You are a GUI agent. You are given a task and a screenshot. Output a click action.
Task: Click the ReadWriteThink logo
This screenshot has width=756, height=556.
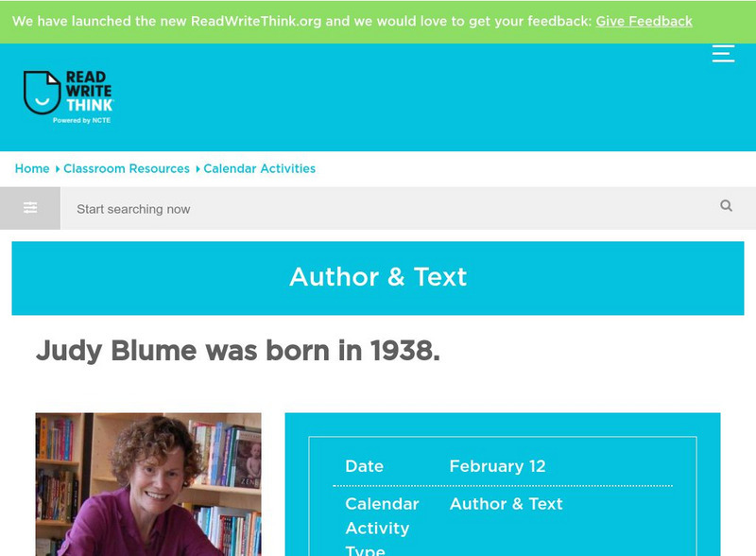pyautogui.click(x=68, y=96)
